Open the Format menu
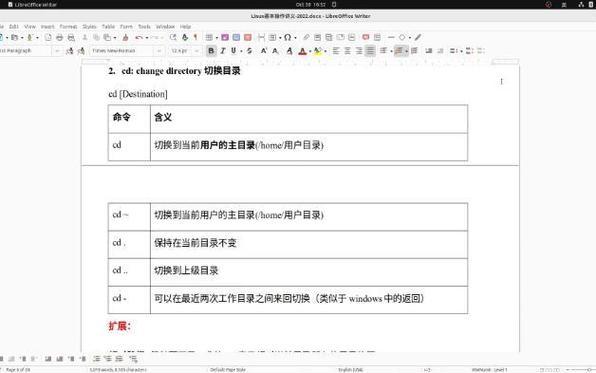 coord(68,27)
